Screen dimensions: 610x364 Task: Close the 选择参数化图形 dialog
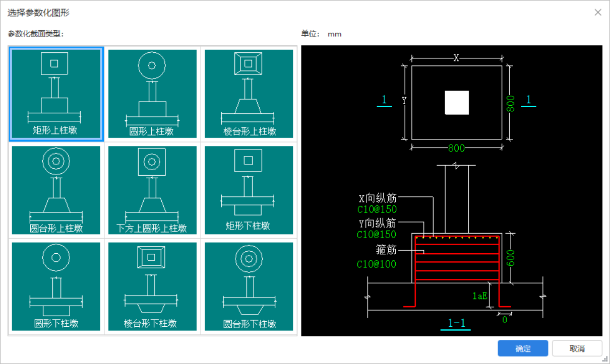pyautogui.click(x=598, y=13)
